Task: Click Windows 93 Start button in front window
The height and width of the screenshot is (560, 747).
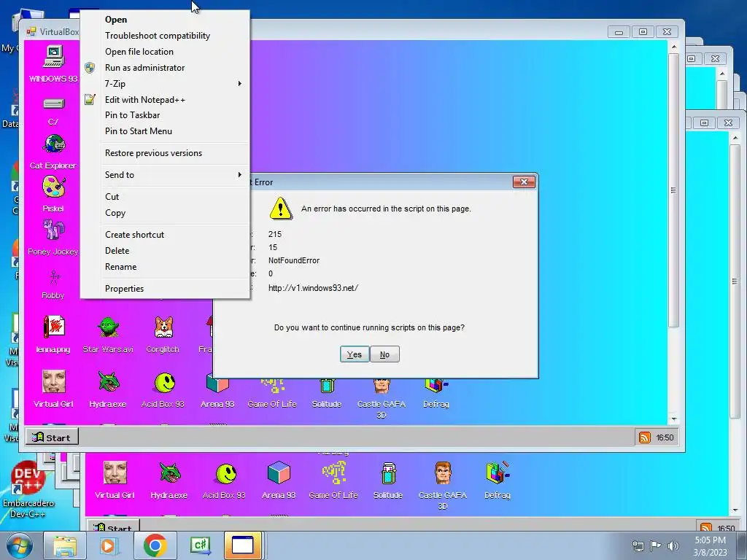Action: [52, 437]
